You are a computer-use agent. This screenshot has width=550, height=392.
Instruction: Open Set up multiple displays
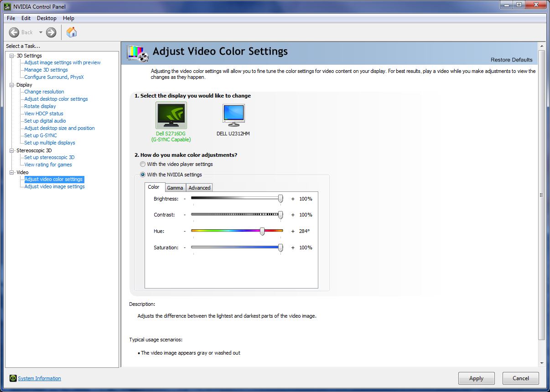coord(50,143)
